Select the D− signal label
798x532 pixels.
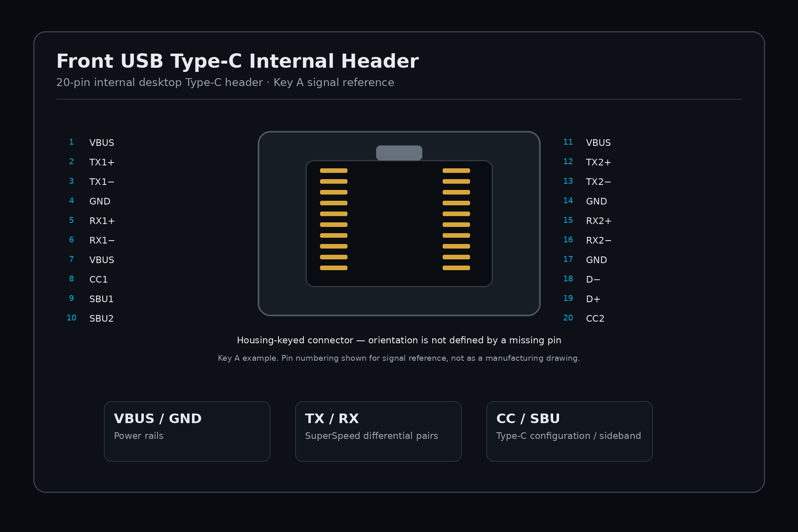(x=593, y=280)
